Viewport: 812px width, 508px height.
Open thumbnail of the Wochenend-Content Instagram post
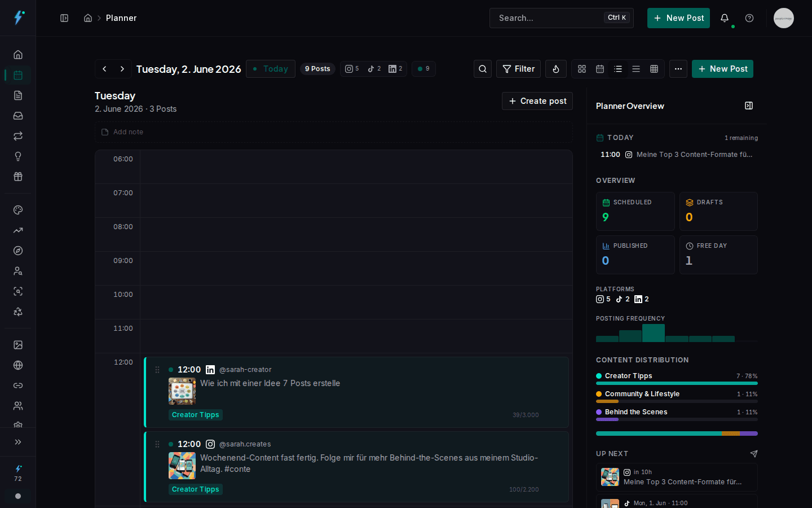[182, 466]
